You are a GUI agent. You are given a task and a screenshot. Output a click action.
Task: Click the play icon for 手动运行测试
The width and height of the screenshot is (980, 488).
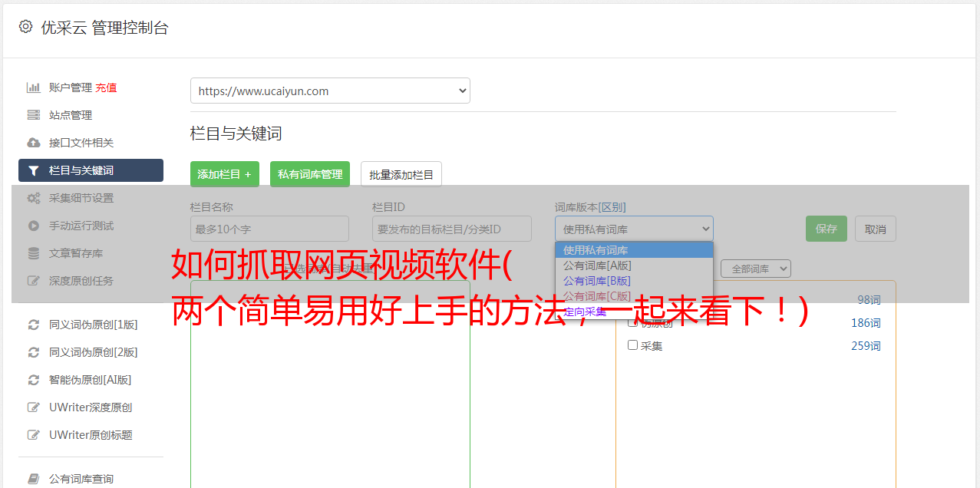point(34,226)
